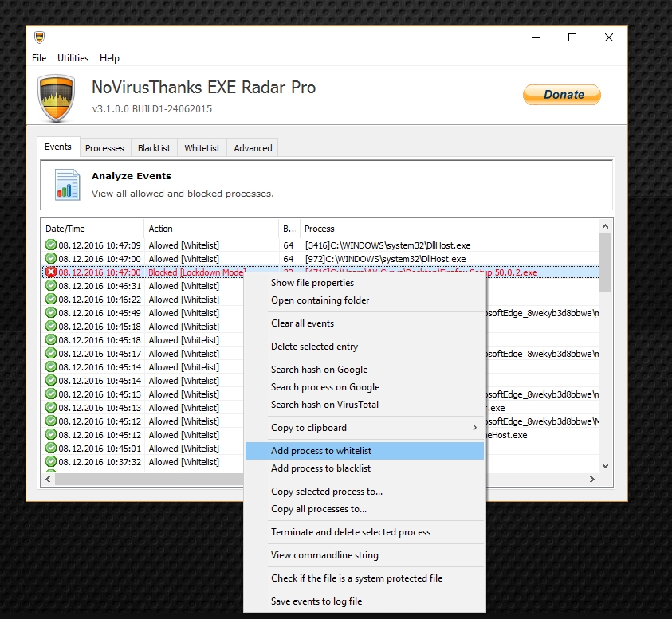
Task: Click the small shield icon in title bar
Action: 39,37
